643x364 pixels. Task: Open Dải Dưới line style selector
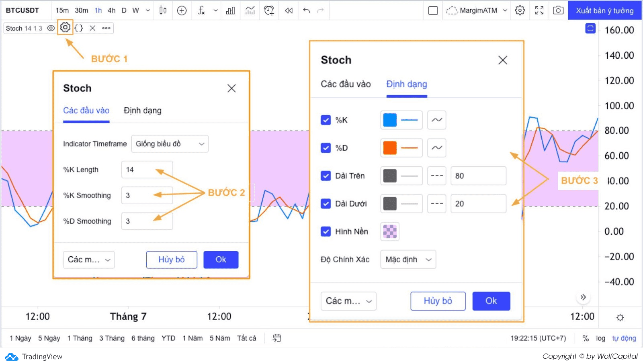pyautogui.click(x=437, y=204)
